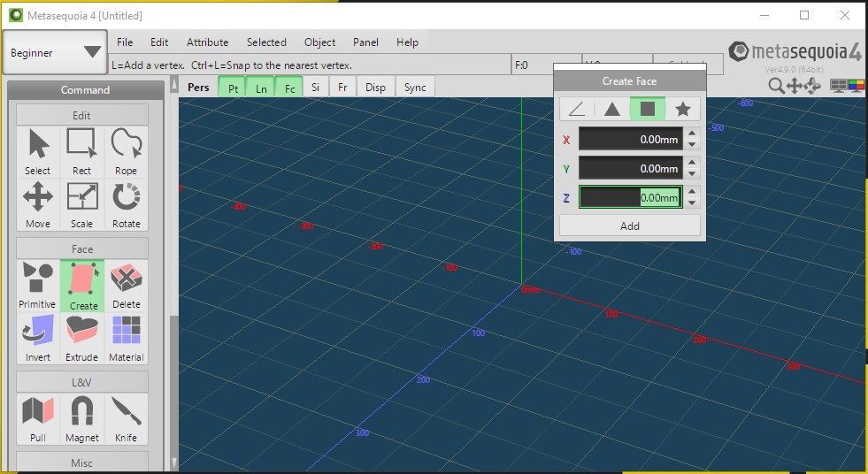Toggle Fr front-only display
This screenshot has width=868, height=474.
pyautogui.click(x=342, y=88)
